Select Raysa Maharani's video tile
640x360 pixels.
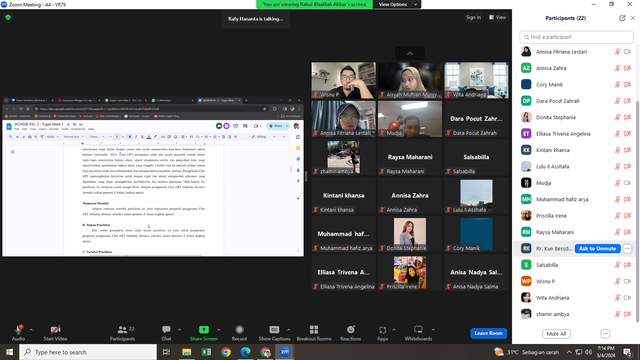point(410,157)
